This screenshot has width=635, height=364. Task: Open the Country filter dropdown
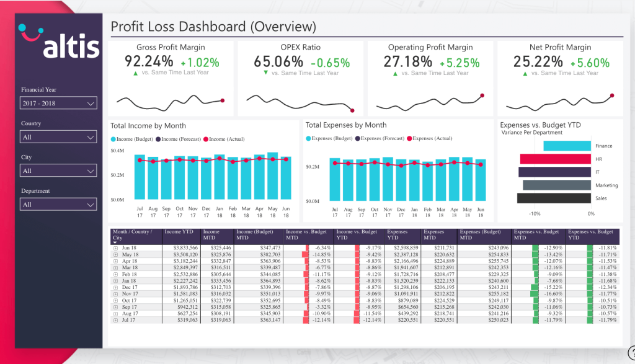58,137
